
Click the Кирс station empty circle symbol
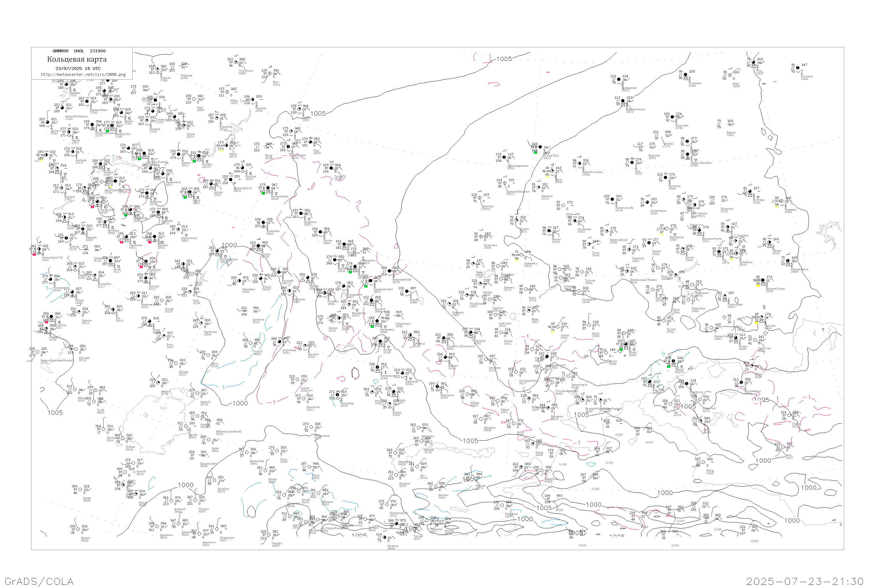(194, 99)
